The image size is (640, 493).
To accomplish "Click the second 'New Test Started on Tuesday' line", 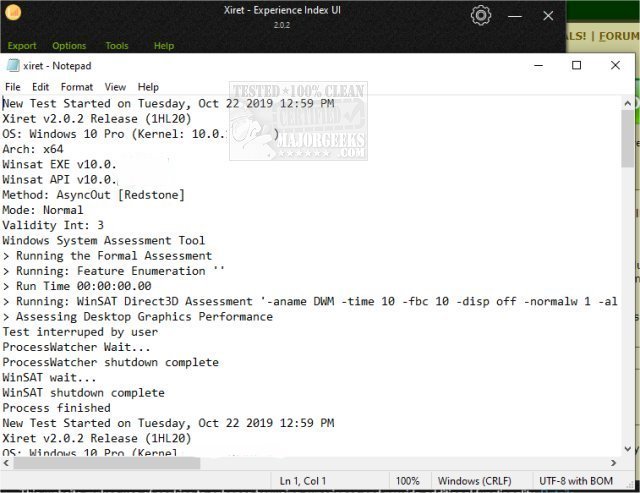I will pos(168,423).
